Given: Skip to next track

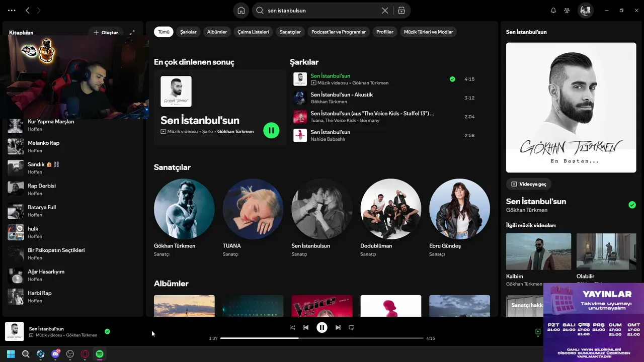Looking at the screenshot, I should click(x=338, y=327).
